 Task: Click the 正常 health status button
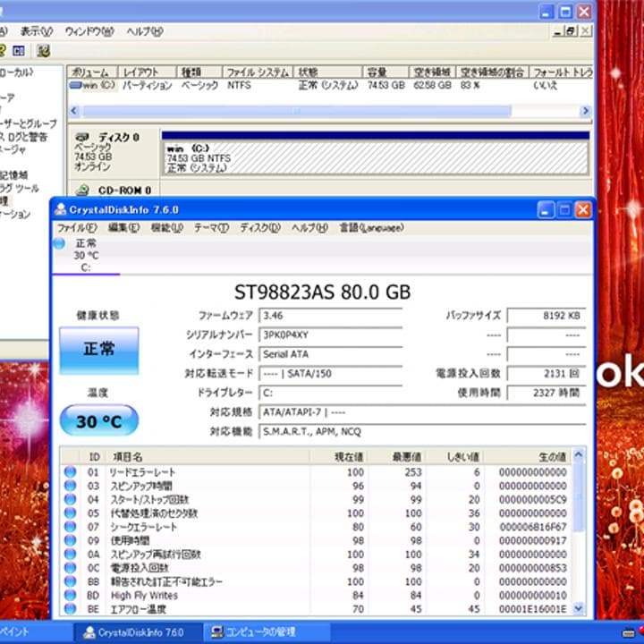tap(99, 351)
